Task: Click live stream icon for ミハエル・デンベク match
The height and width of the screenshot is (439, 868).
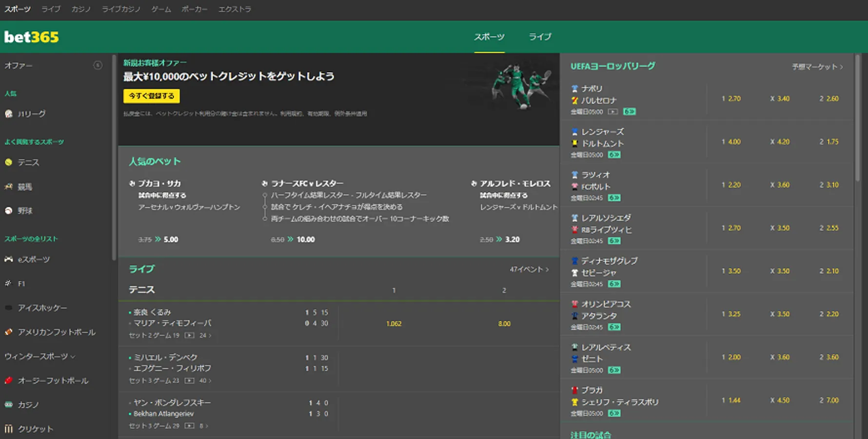Action: (x=190, y=380)
